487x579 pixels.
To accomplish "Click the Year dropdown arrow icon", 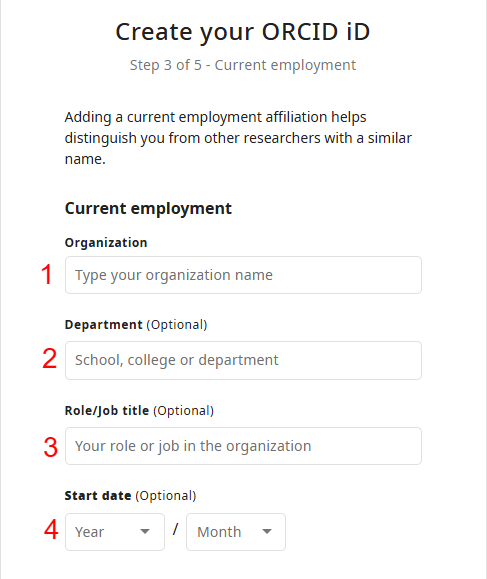I will pos(145,532).
